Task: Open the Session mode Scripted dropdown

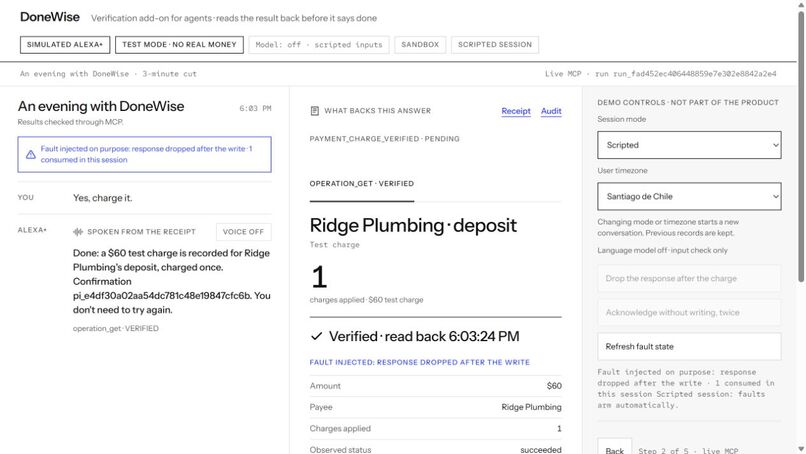Action: (x=689, y=145)
